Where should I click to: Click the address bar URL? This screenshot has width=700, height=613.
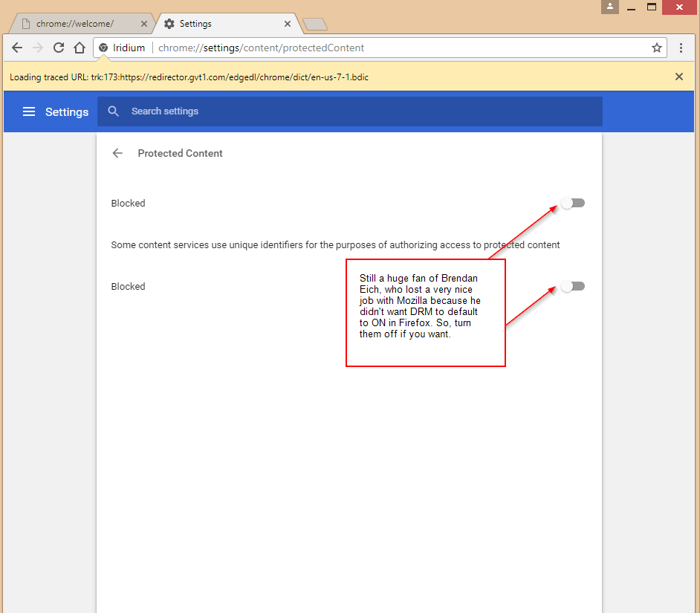[x=261, y=48]
